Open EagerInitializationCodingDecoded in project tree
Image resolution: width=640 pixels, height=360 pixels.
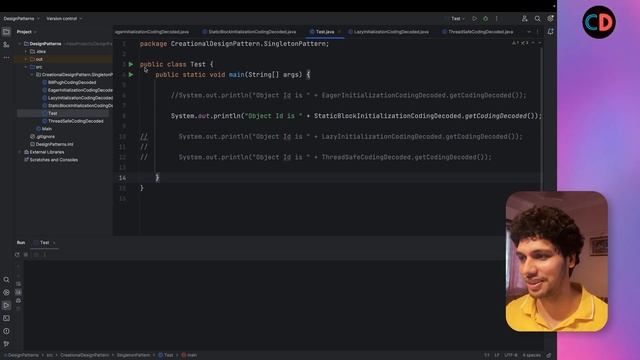pyautogui.click(x=77, y=90)
